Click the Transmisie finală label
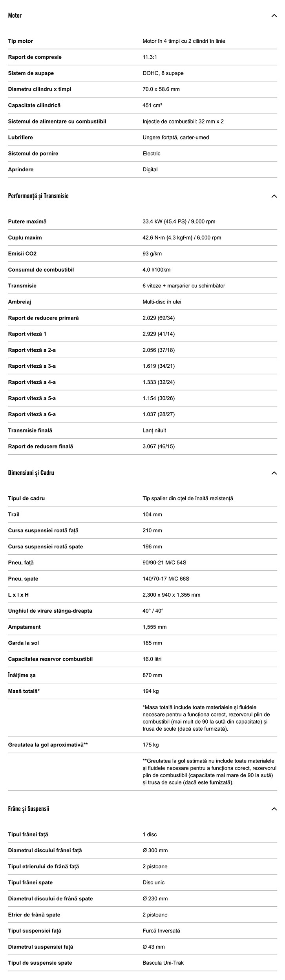Screen dimensions: 285x980 pos(30,430)
